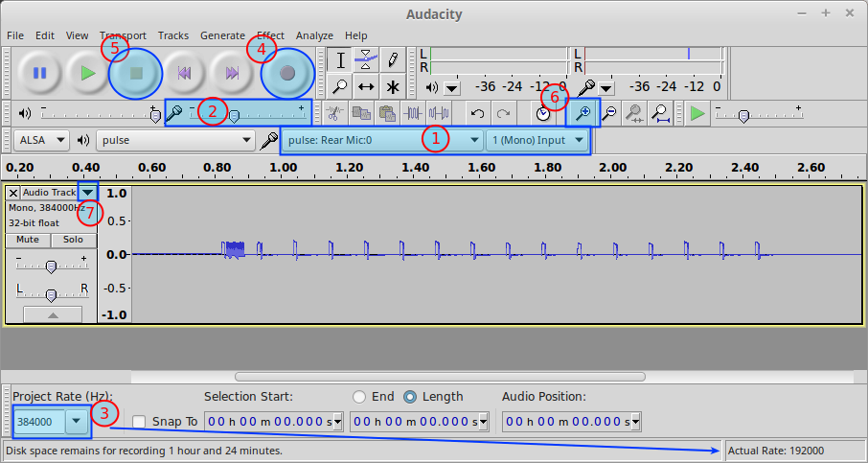Enable the Snap To checkbox
Screen dimensions: 868x463
coord(139,422)
